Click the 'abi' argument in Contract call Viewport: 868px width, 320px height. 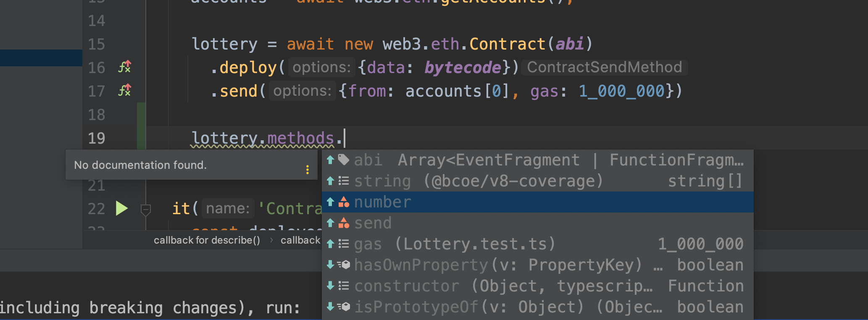(570, 44)
